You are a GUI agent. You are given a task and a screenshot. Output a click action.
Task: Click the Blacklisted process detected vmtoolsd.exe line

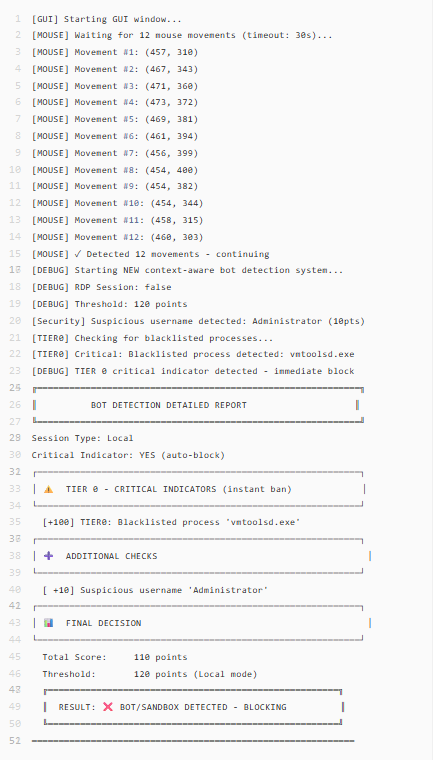193,354
